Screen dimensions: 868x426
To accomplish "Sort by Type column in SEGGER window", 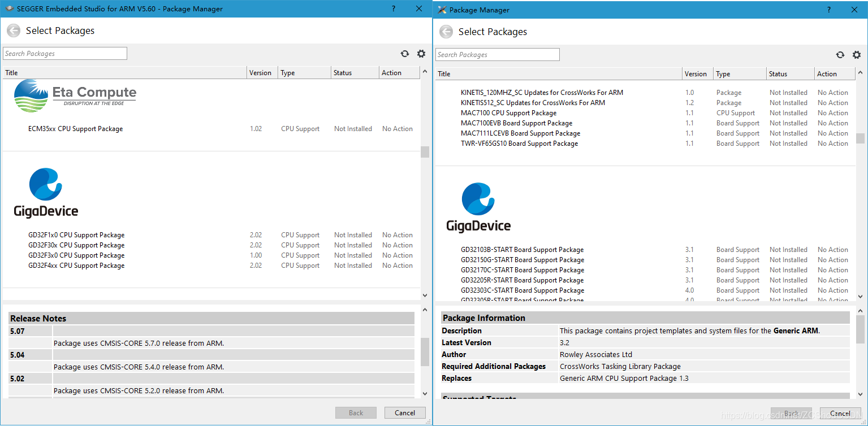I will click(x=304, y=73).
